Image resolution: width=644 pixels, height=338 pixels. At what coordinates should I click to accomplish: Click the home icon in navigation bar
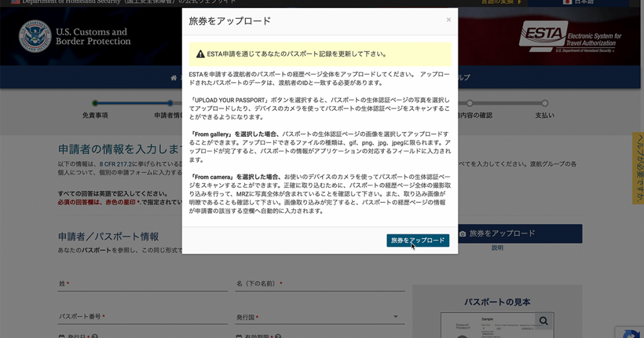tap(174, 78)
